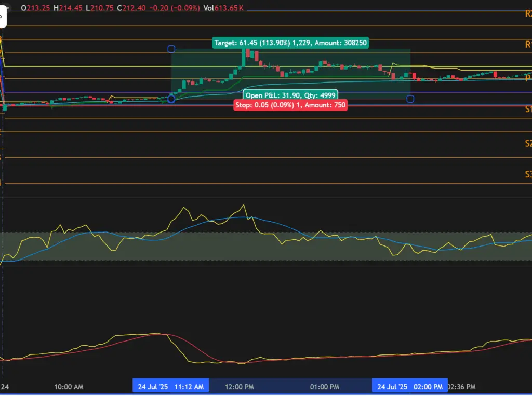Click the tall green candle at the price peak

[x=248, y=55]
